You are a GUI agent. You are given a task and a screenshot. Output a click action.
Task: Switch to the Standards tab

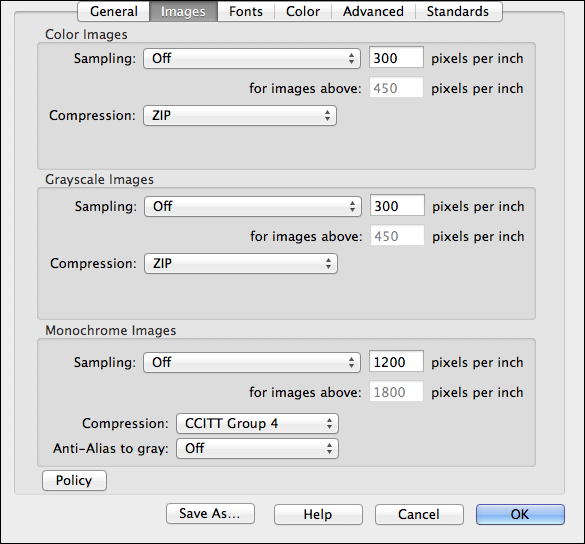[x=458, y=11]
